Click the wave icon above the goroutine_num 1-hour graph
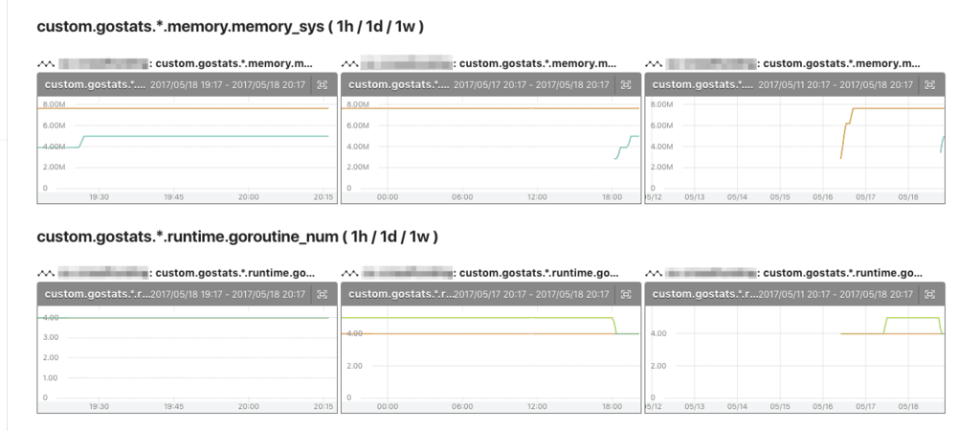The image size is (980, 431). point(46,273)
